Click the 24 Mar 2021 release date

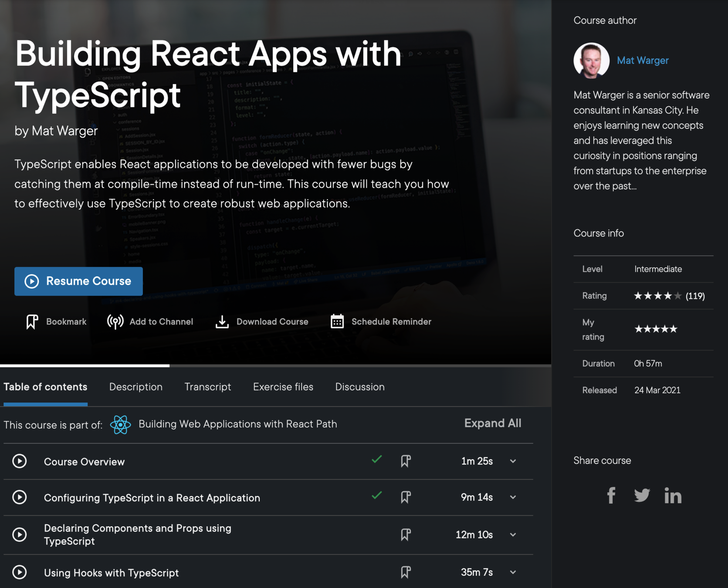(657, 390)
